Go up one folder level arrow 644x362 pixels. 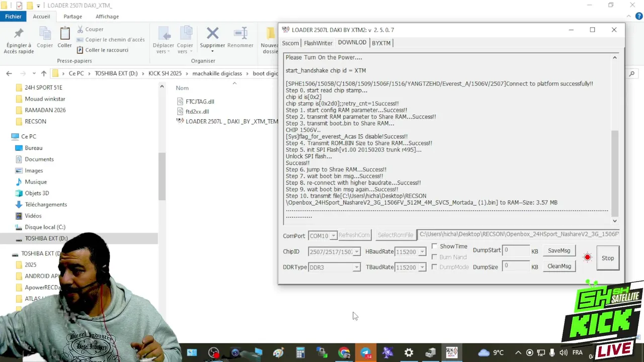(x=44, y=73)
